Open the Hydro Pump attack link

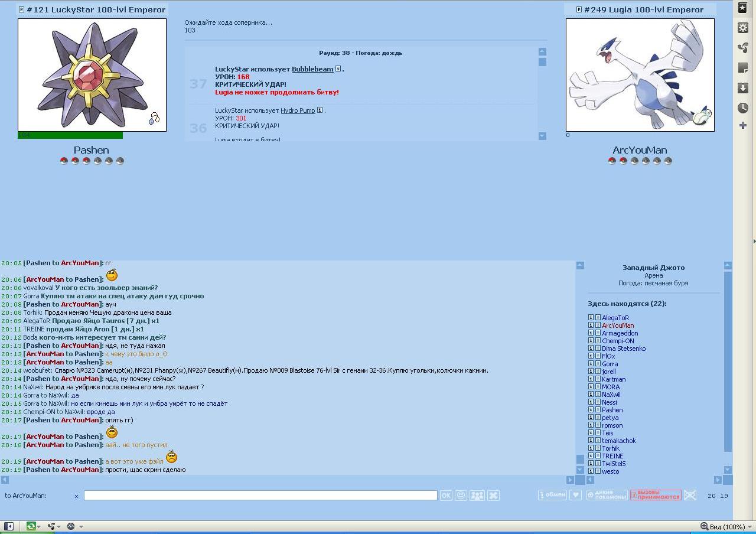click(298, 110)
